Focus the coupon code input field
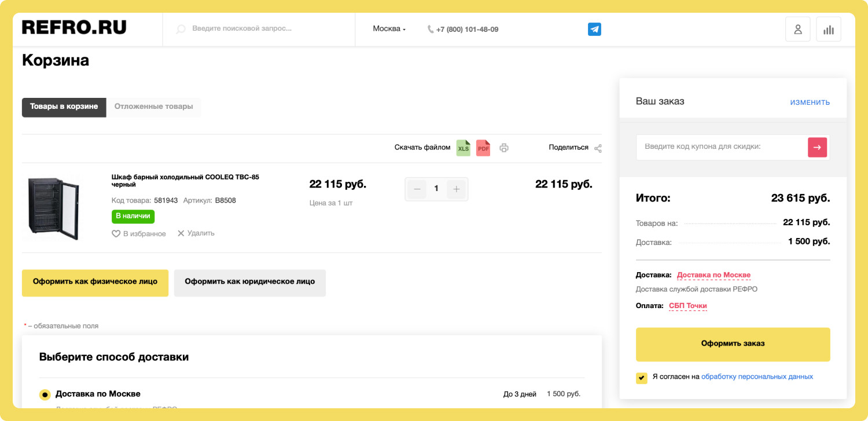Screen dimensions: 868x421 722,147
